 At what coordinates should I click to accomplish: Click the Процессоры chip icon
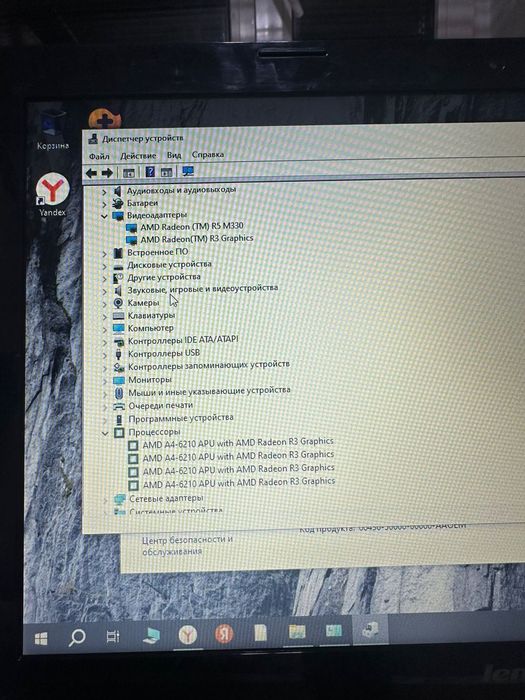click(x=120, y=433)
